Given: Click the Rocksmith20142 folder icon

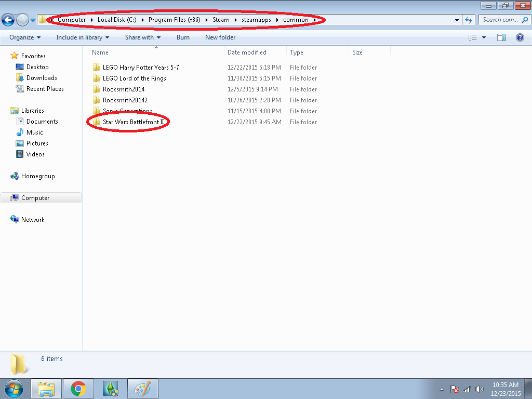Looking at the screenshot, I should pos(96,100).
